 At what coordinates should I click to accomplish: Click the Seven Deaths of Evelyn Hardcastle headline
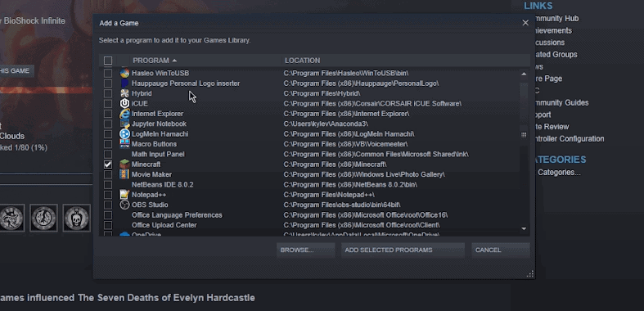pos(128,297)
